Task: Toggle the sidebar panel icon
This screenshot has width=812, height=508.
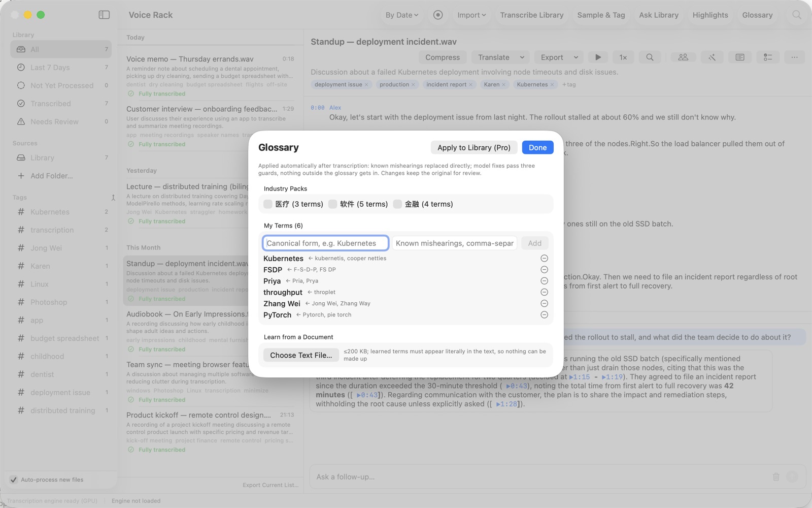Action: click(104, 15)
